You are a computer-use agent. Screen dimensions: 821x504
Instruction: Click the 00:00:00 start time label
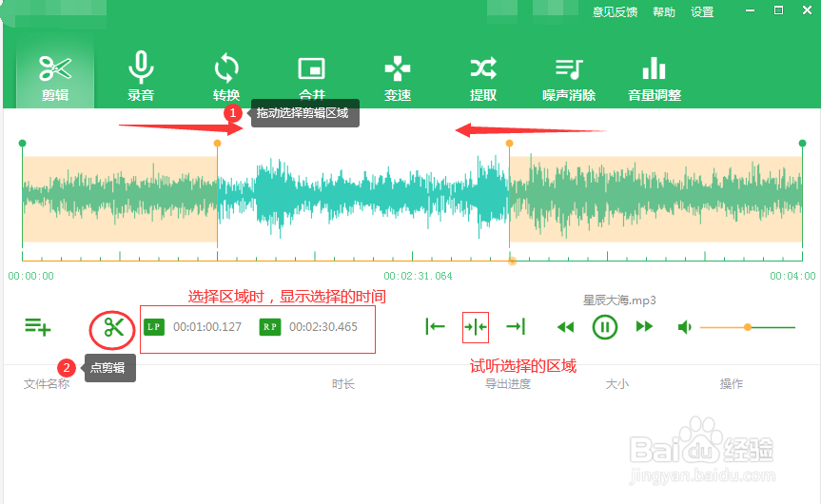(30, 276)
